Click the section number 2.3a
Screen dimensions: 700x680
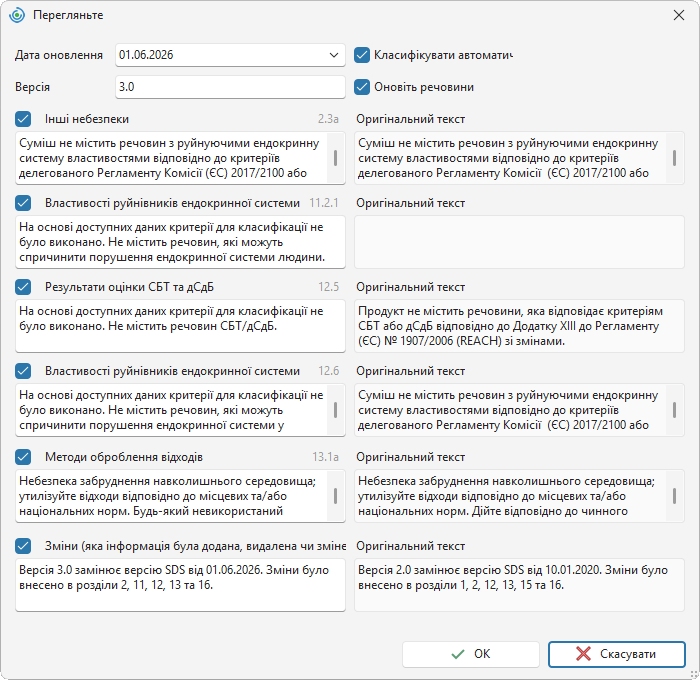328,119
